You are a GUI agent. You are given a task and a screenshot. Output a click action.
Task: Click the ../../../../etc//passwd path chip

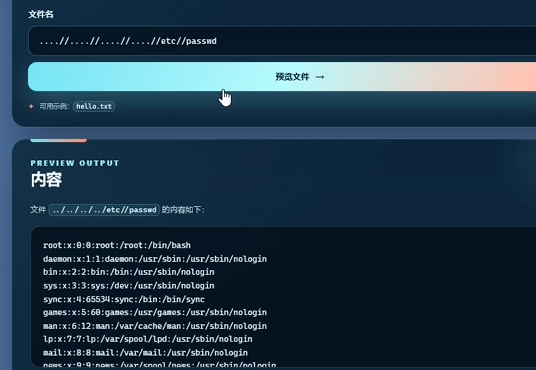[x=104, y=210]
